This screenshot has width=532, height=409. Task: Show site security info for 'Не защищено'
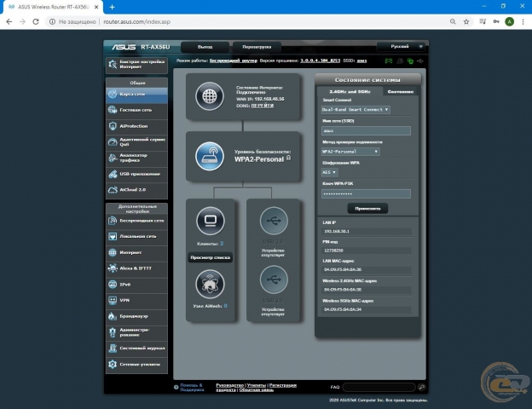(72, 21)
